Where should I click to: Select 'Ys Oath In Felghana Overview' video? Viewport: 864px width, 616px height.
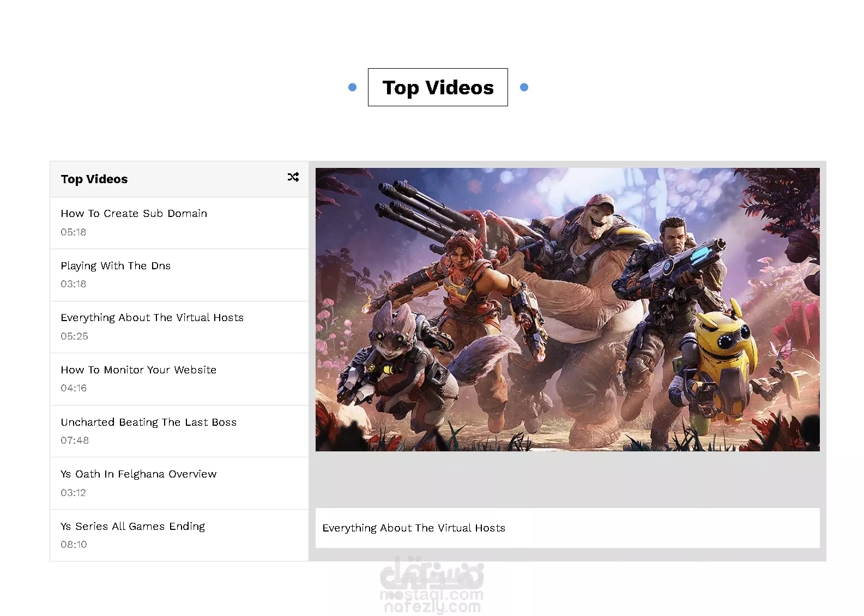(x=179, y=484)
